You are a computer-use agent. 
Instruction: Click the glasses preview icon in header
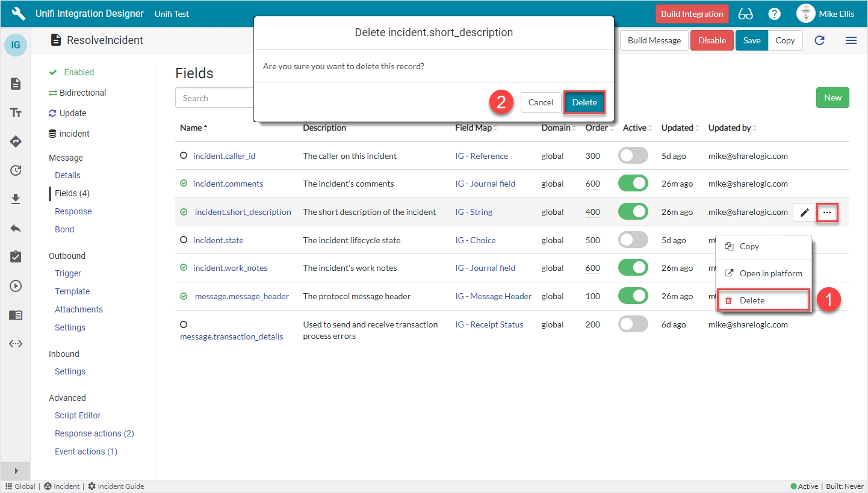coord(745,14)
